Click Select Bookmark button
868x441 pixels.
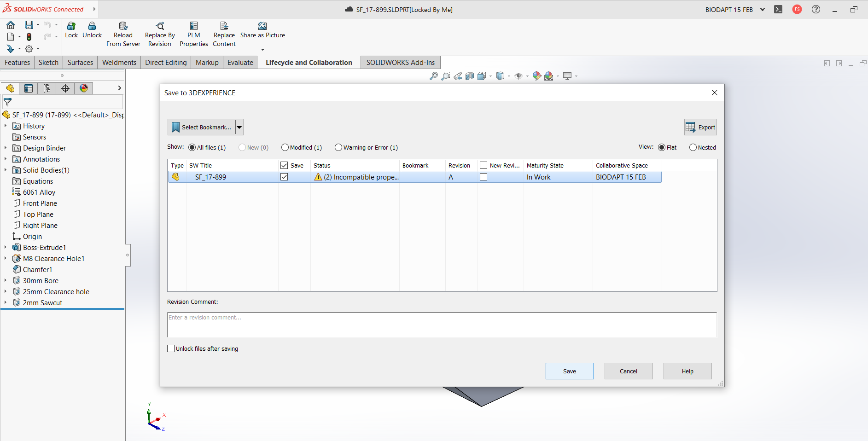[202, 127]
